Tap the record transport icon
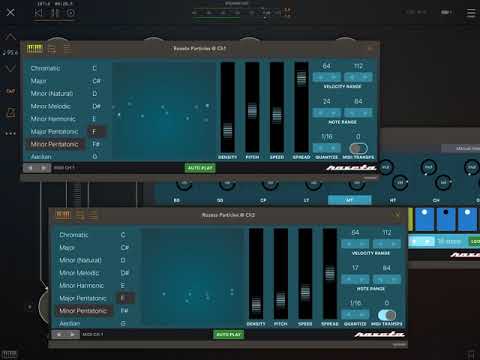Viewport: 480px width, 360px height. pos(71,13)
